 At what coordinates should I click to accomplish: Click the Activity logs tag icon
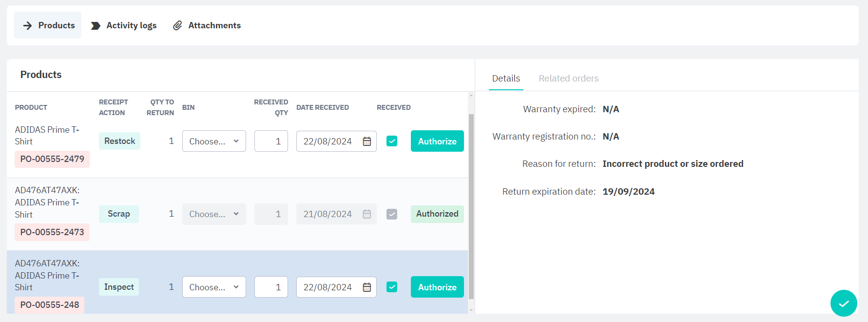(x=96, y=25)
